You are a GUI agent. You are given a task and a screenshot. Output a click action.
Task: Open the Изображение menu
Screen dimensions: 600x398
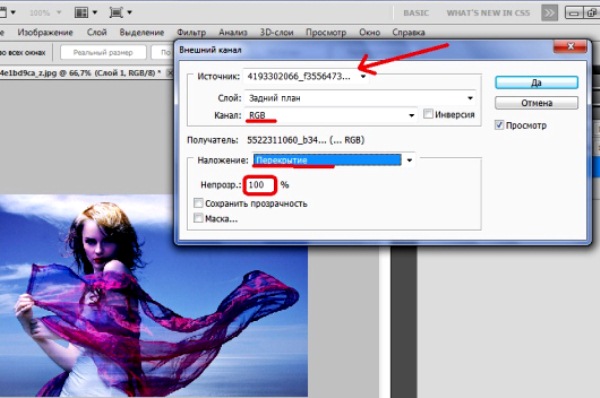click(x=45, y=33)
